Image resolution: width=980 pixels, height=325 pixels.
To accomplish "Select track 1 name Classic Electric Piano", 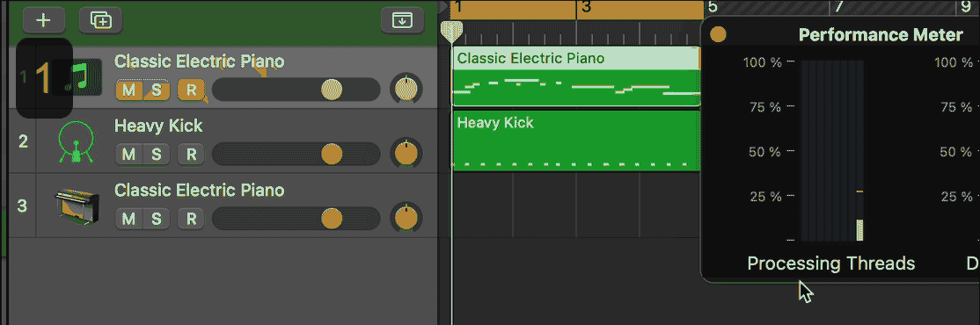I will click(200, 61).
